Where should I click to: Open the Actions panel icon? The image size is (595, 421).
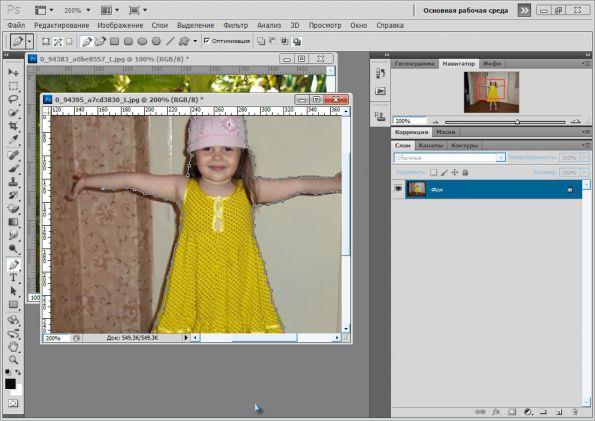click(380, 91)
